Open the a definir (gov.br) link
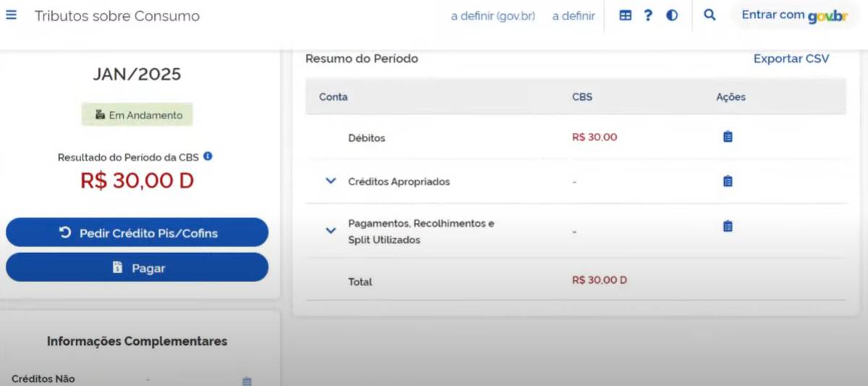Screen dimensions: 868x386 (x=493, y=16)
